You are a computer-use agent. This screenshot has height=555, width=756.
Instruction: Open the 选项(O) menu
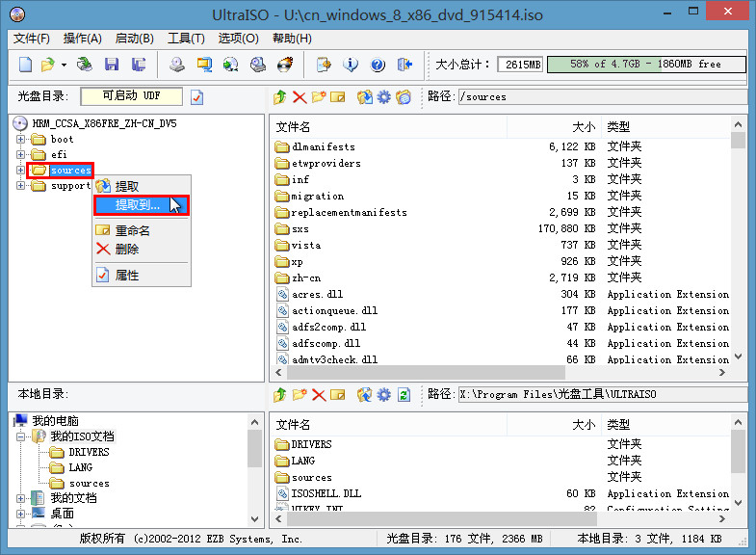238,39
